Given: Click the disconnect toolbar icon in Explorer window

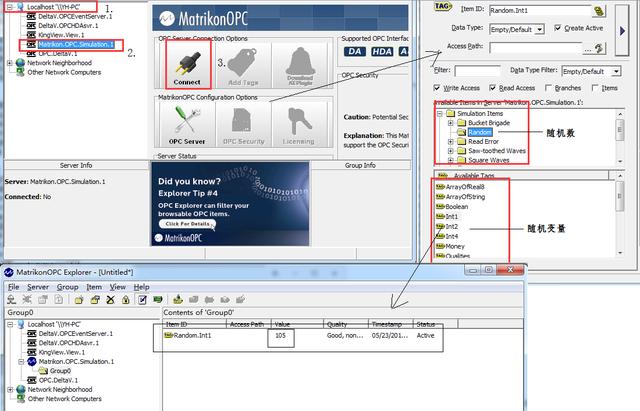Looking at the screenshot, I should click(27, 300).
